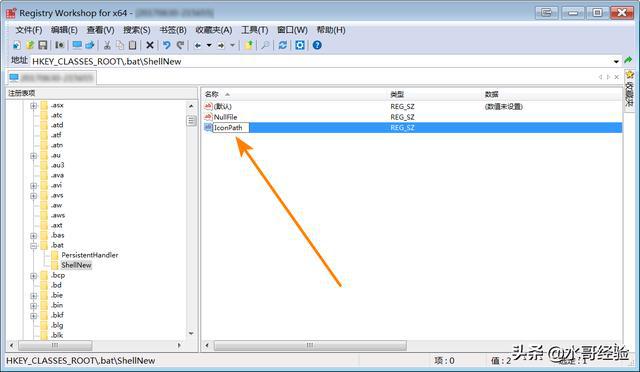Click the redo arrow icon
The width and height of the screenshot is (640, 372).
(x=180, y=45)
